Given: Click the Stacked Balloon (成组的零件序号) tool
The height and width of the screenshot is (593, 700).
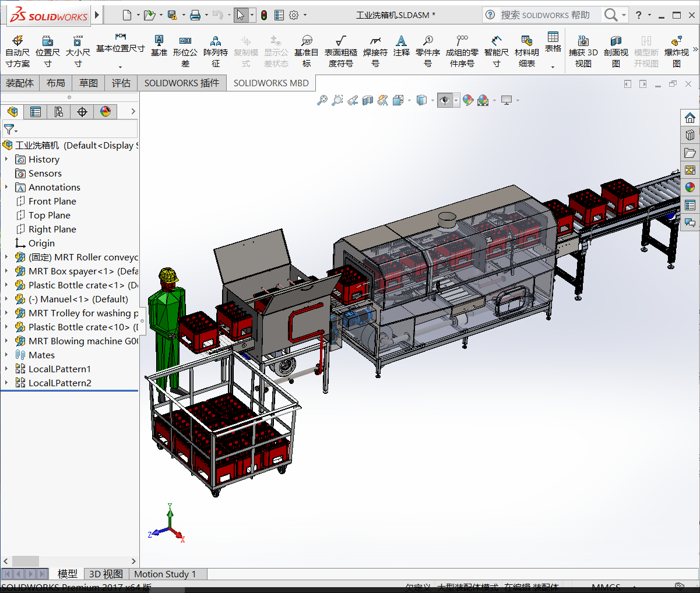Looking at the screenshot, I should pyautogui.click(x=462, y=51).
